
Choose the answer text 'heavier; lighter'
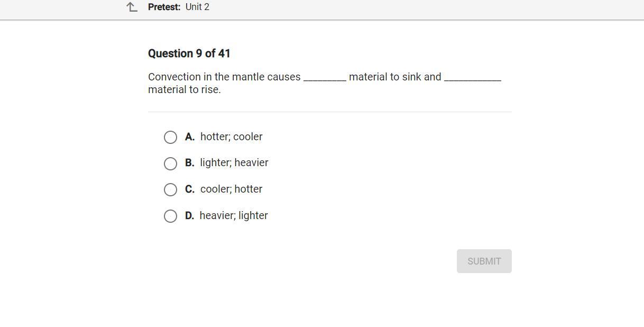(x=234, y=215)
